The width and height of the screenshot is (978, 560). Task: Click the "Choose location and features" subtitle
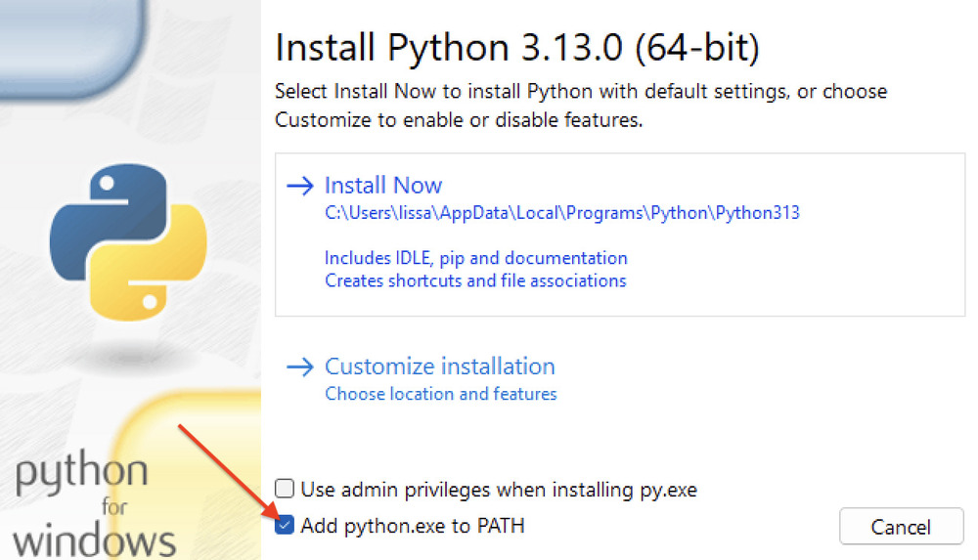point(440,394)
